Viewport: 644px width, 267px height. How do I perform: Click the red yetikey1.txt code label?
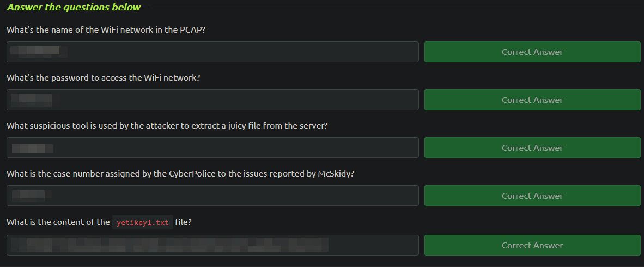(143, 223)
